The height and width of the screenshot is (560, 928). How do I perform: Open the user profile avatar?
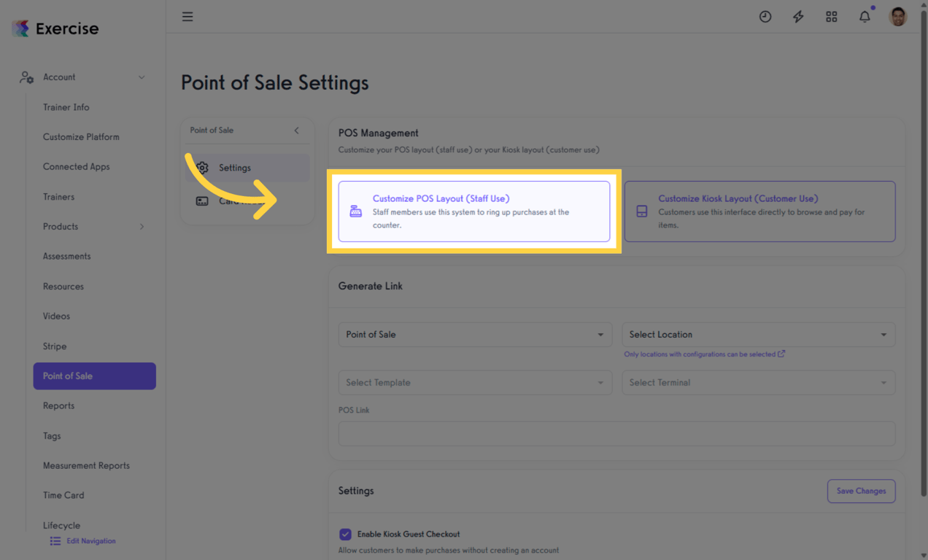898,17
